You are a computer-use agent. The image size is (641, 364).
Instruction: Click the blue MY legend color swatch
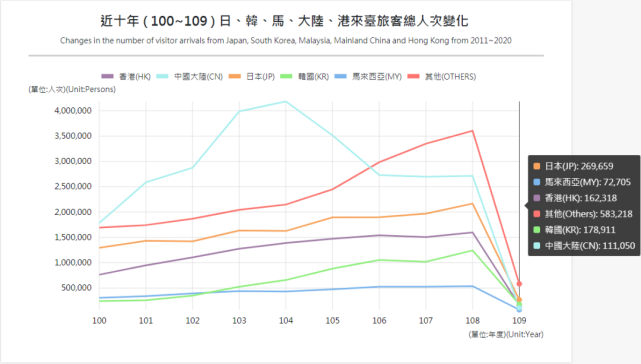click(x=341, y=76)
